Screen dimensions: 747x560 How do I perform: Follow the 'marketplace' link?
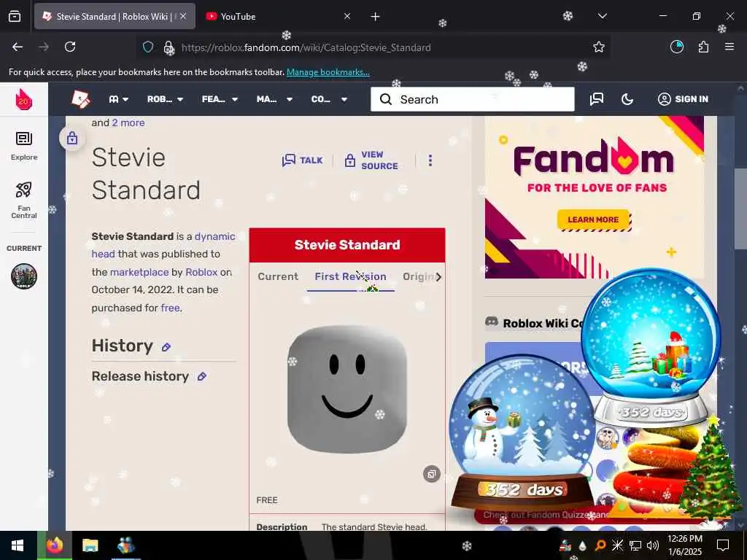[x=139, y=272]
